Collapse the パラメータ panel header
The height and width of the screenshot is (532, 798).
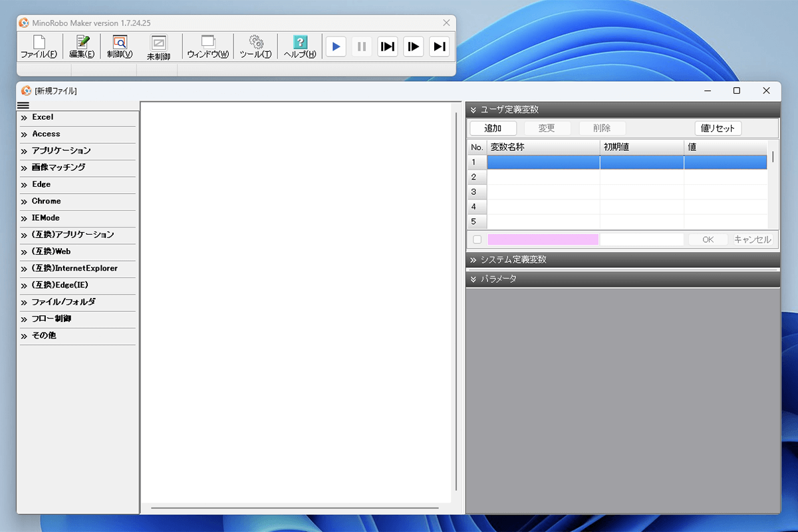click(x=622, y=279)
